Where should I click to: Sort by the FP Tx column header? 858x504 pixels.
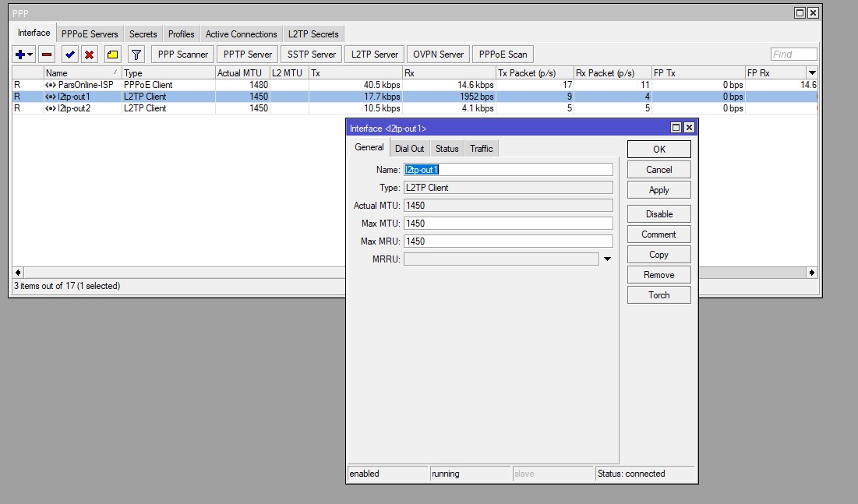[698, 72]
